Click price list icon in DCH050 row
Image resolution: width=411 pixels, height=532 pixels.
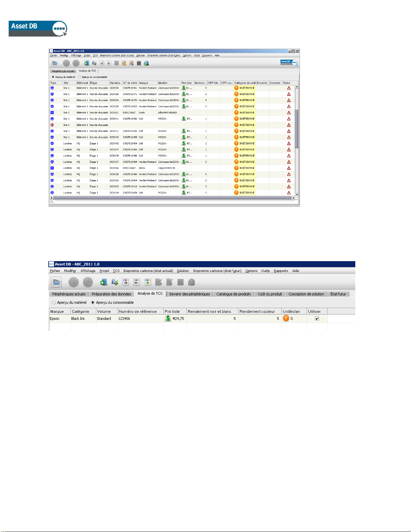point(184,88)
